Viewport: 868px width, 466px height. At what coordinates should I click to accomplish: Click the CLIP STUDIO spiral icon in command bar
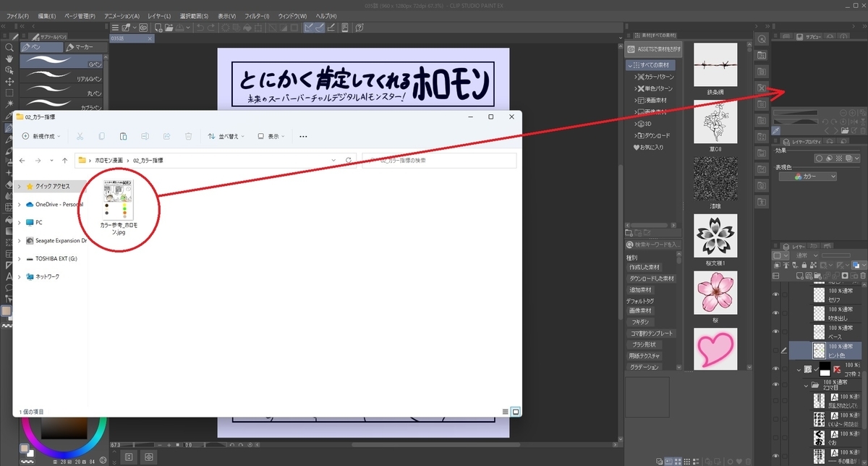[144, 27]
